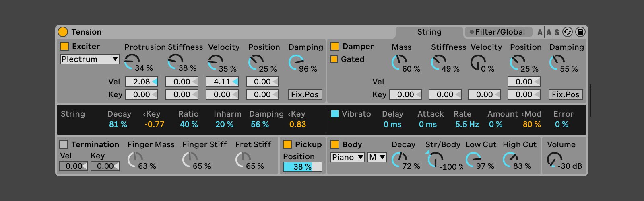Toggle the Gated damper option
The width and height of the screenshot is (644, 201).
pos(334,59)
